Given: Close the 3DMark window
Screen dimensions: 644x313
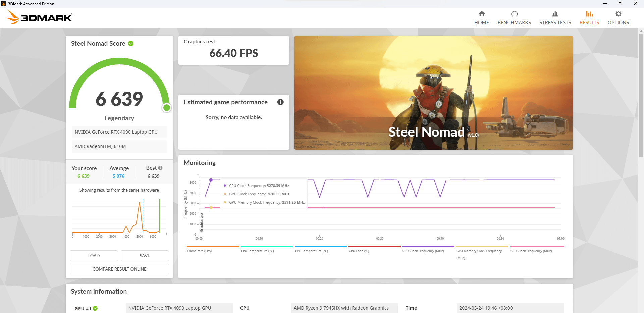Looking at the screenshot, I should [636, 4].
